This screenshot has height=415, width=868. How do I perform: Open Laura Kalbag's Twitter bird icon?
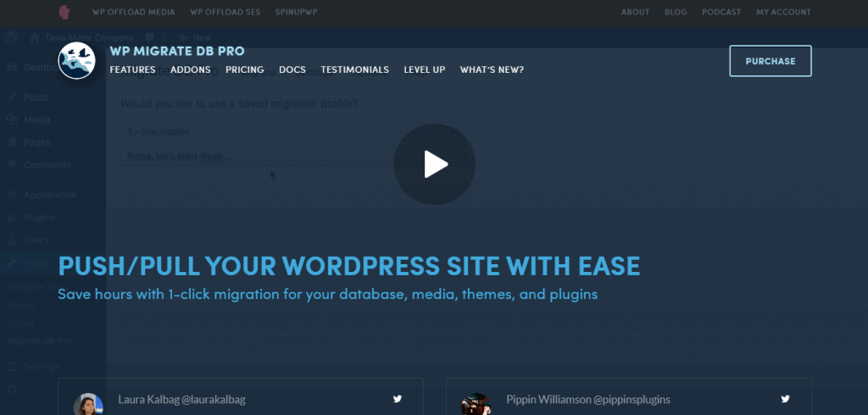[398, 398]
